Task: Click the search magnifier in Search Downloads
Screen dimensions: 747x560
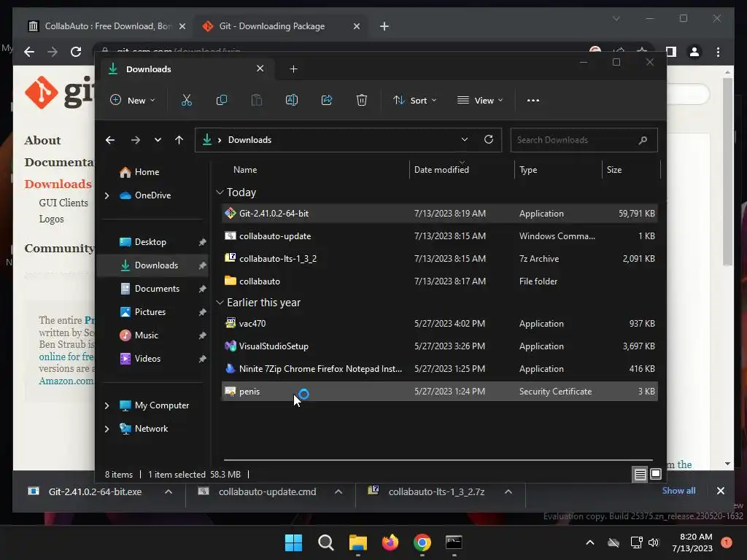Action: (643, 140)
